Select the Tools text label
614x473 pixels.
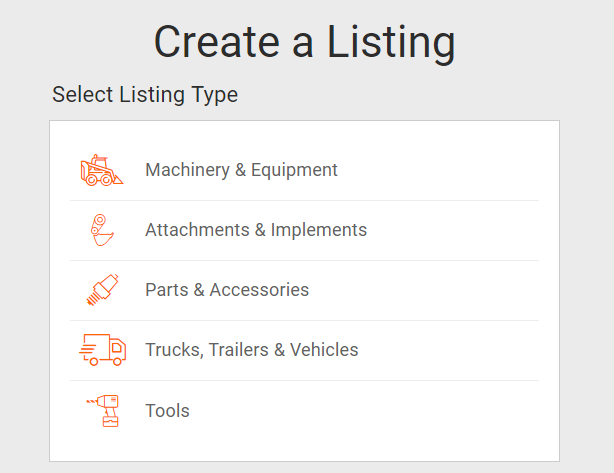tap(167, 411)
